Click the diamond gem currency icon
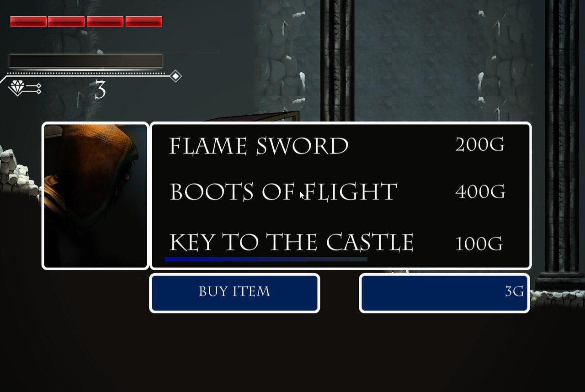 coord(19,88)
